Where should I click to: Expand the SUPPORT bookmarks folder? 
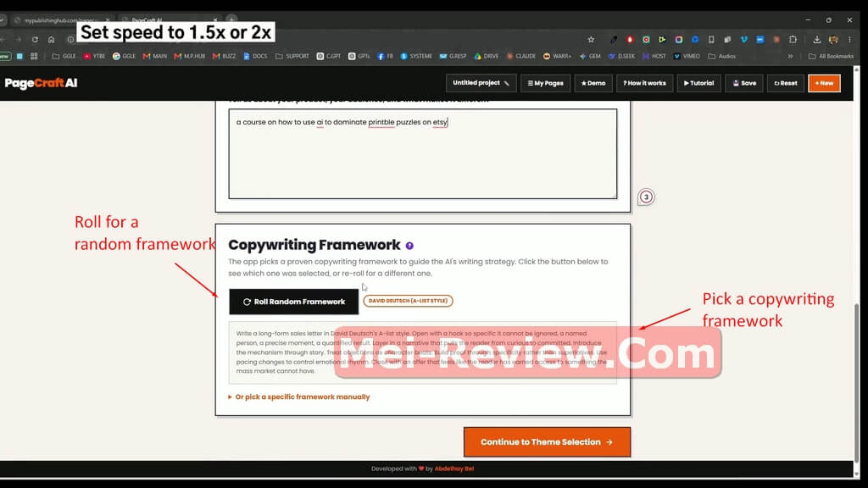(292, 56)
